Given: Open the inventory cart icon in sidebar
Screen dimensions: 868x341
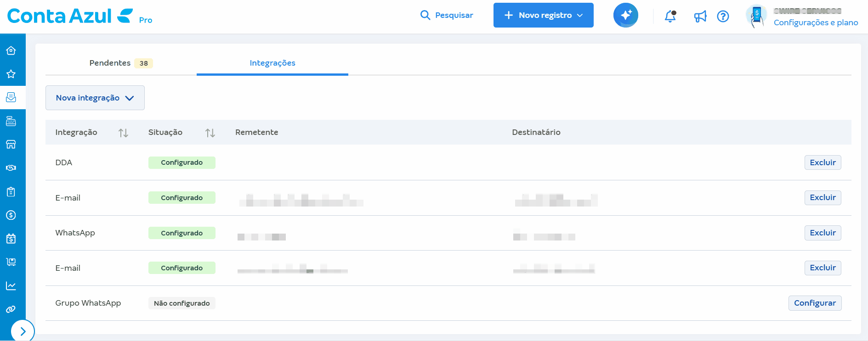Looking at the screenshot, I should click(11, 262).
